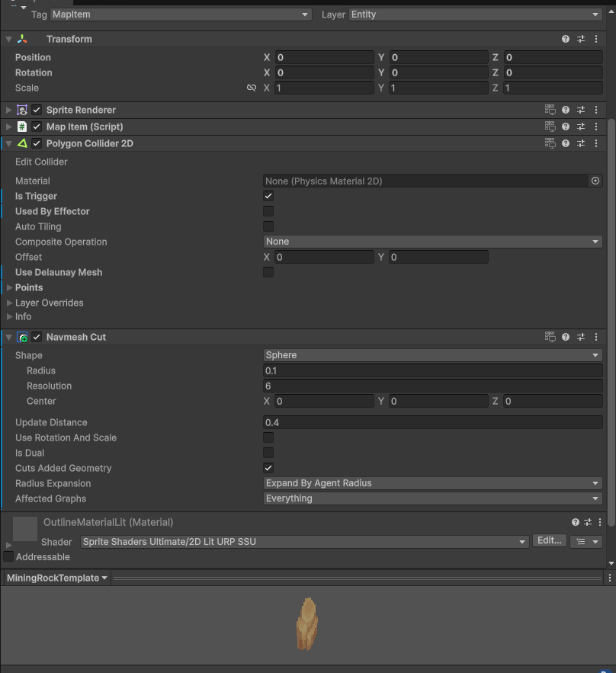The image size is (616, 673).
Task: Click Edit Collider in Polygon Collider 2D
Action: tap(41, 162)
